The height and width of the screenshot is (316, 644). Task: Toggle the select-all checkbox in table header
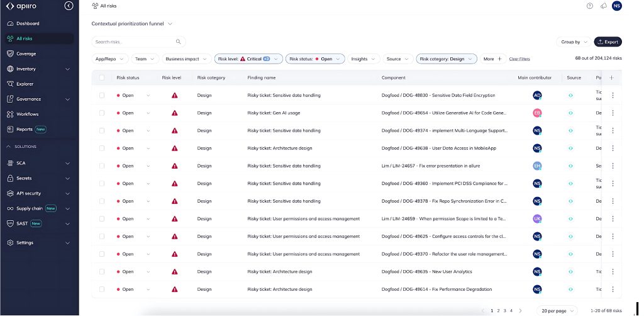102,77
